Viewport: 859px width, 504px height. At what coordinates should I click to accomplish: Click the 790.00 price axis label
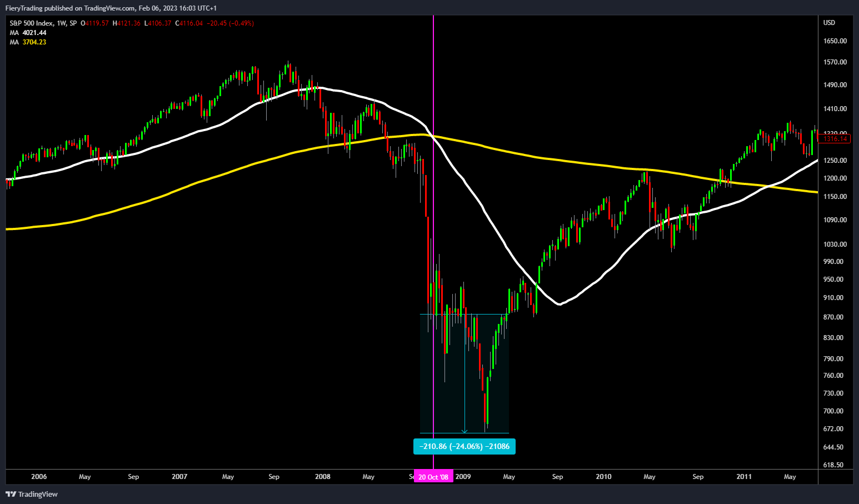pos(833,359)
